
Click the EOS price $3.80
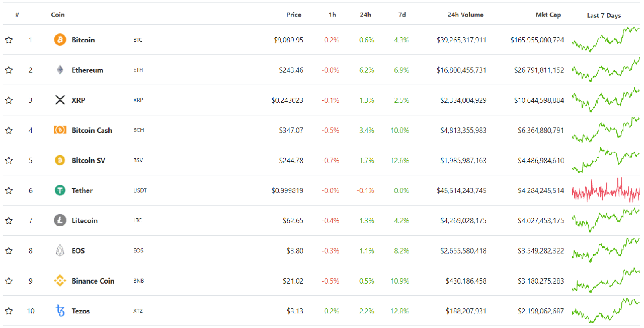click(295, 250)
